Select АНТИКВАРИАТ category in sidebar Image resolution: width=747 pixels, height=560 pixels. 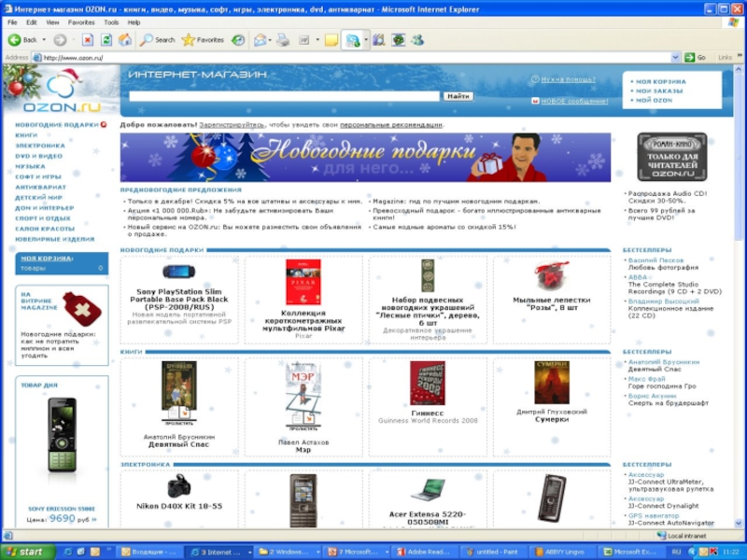tap(40, 188)
